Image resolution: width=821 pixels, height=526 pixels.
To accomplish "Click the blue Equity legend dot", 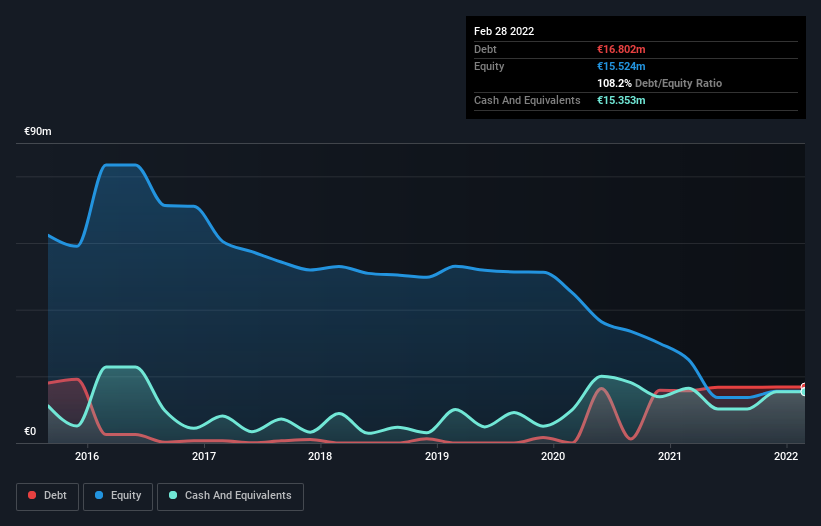I will pos(99,495).
